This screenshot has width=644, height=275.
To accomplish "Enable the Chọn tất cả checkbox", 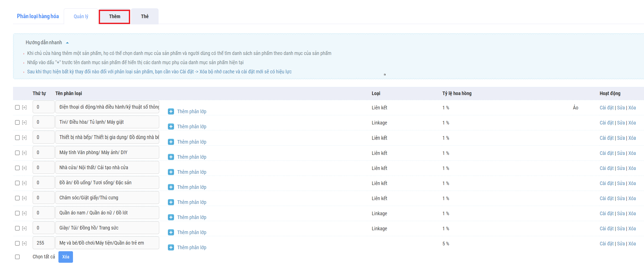I will pos(17,257).
